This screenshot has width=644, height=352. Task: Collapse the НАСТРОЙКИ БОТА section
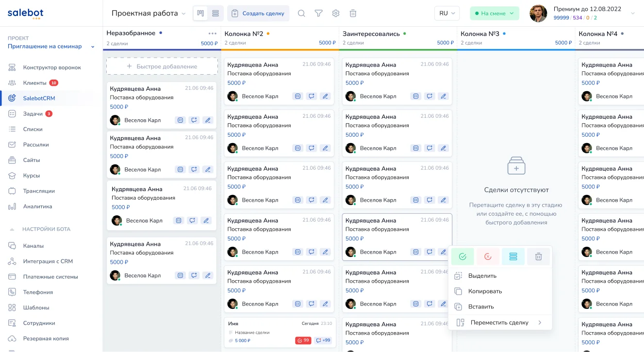pos(13,229)
